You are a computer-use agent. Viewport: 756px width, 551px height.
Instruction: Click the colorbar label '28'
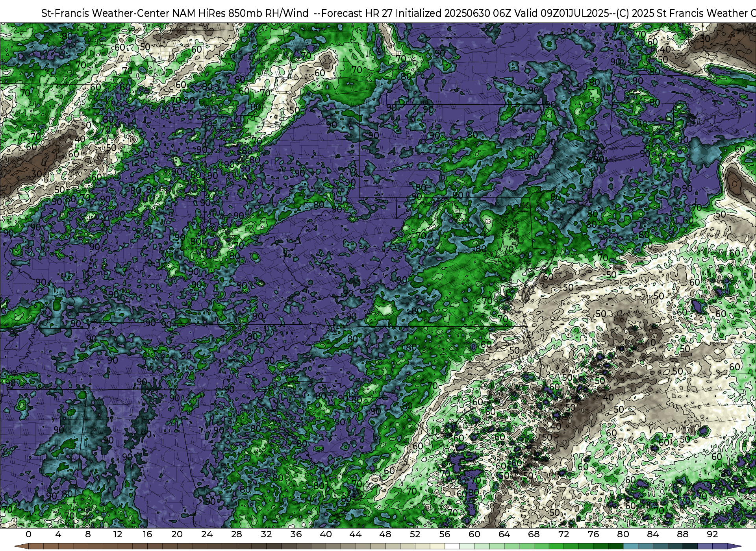click(237, 534)
